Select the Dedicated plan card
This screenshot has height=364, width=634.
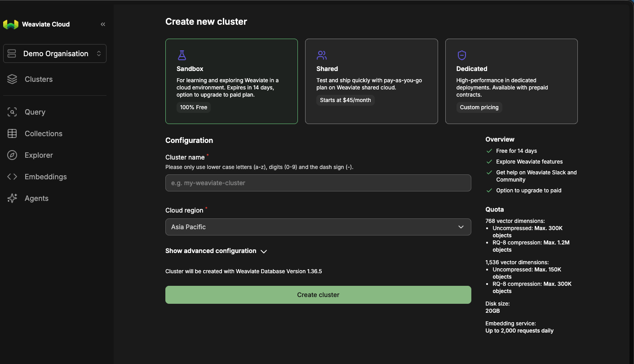[511, 81]
